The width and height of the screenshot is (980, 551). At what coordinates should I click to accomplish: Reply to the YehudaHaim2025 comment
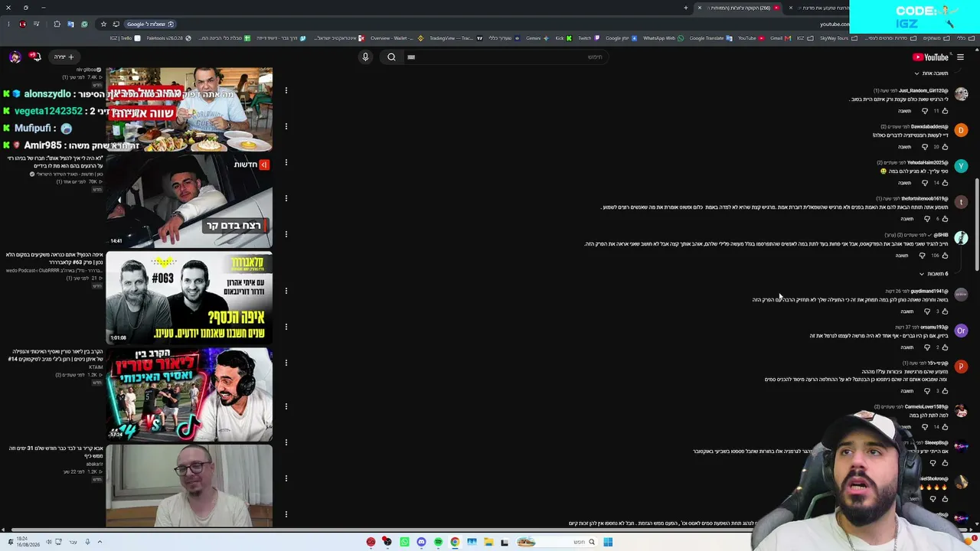tap(904, 183)
